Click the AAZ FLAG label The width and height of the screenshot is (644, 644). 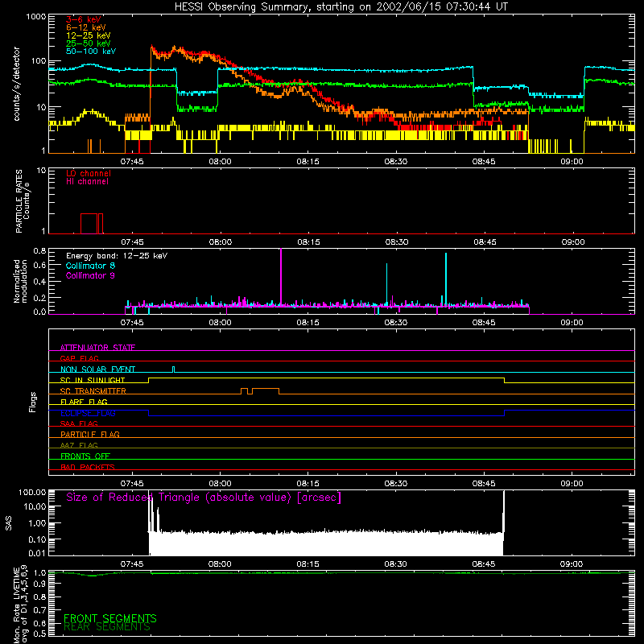(x=79, y=445)
